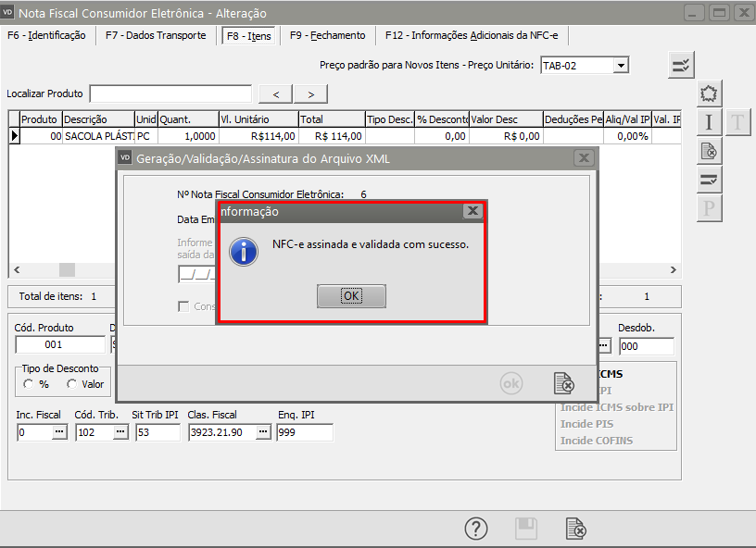Image resolution: width=756 pixels, height=548 pixels.
Task: Open Inc. Fiscal lookup ellipsis button
Action: coord(59,432)
